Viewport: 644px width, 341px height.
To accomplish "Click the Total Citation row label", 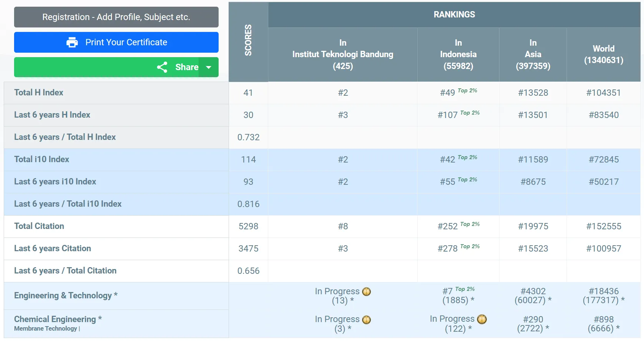I will click(39, 226).
